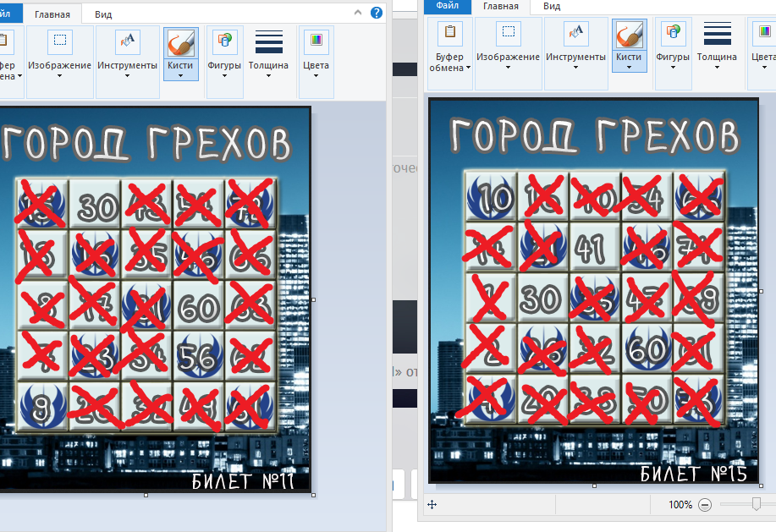Open Инструменты tools icon in Билет №15 window
776x532 pixels.
(575, 36)
